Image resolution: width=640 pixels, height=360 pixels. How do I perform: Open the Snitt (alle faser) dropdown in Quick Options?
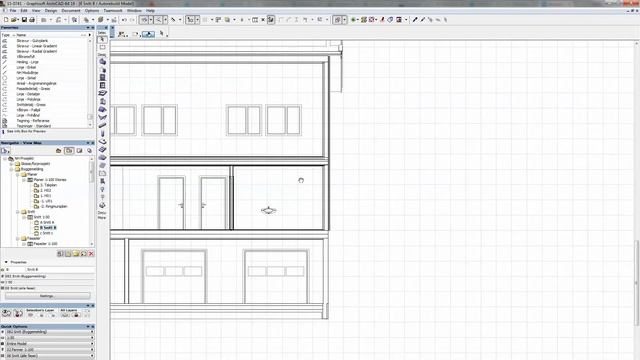pyautogui.click(x=49, y=356)
